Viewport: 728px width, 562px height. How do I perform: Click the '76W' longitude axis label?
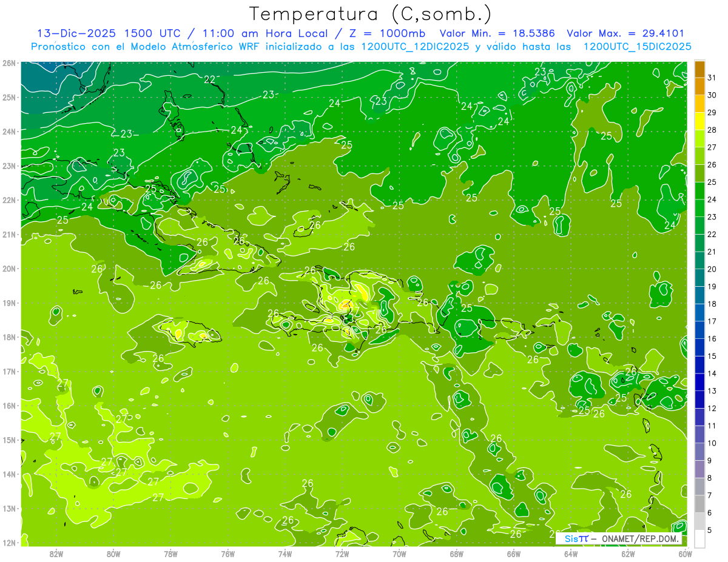click(227, 554)
